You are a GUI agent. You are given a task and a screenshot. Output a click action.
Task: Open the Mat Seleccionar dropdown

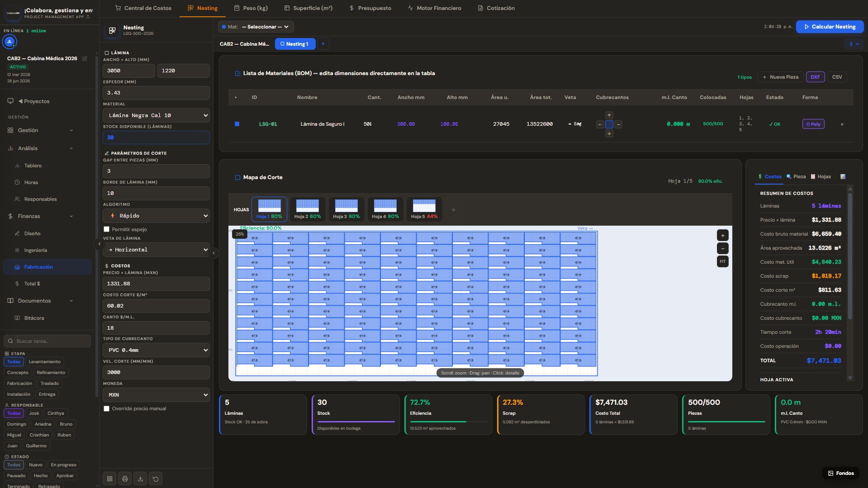(256, 27)
